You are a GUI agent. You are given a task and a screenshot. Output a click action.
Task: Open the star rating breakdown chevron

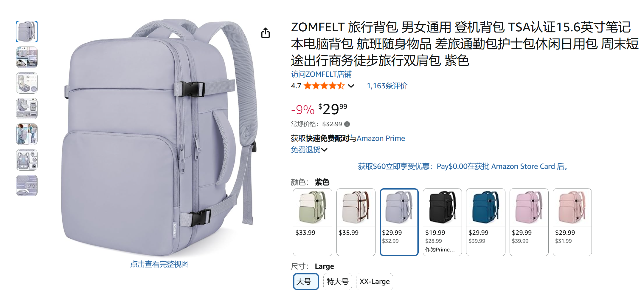(351, 86)
